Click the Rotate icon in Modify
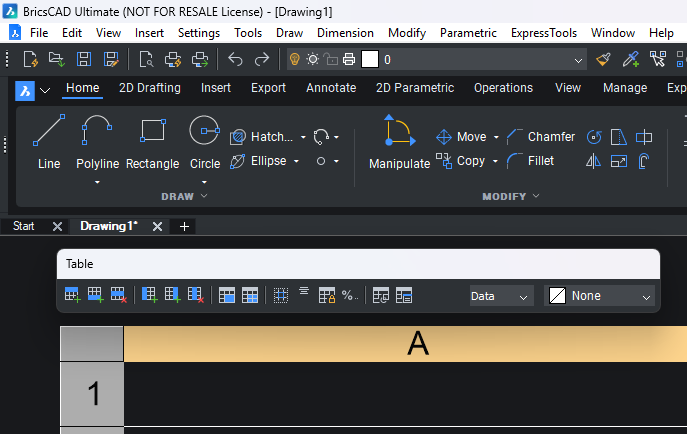Image resolution: width=687 pixels, height=434 pixels. coord(594,137)
